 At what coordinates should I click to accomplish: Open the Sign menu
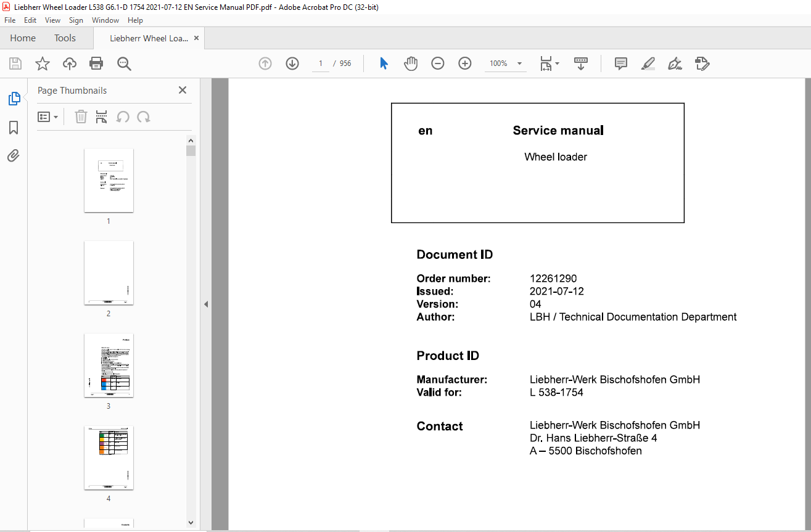click(76, 20)
